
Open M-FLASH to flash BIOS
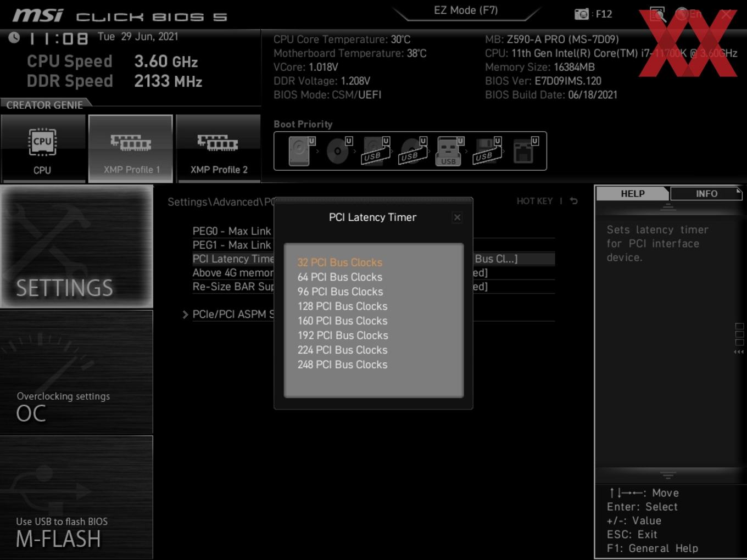pyautogui.click(x=77, y=497)
